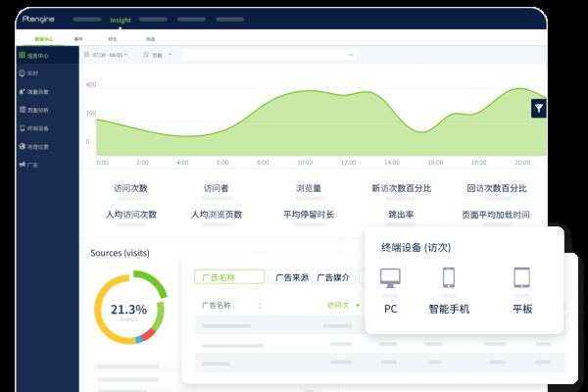Select 终端设备 in the sidebar

tap(34, 127)
